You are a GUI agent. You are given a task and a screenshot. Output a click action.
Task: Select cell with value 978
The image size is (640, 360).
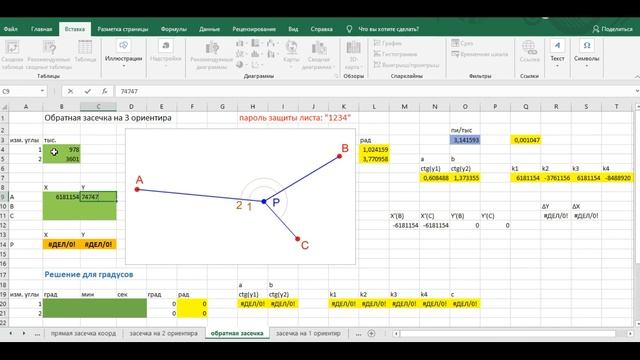(x=62, y=149)
